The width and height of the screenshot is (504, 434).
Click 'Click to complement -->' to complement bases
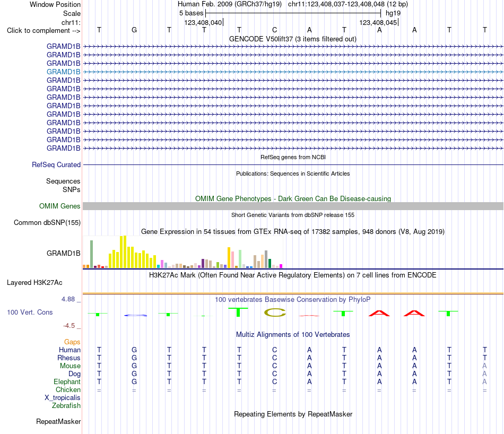pos(44,31)
